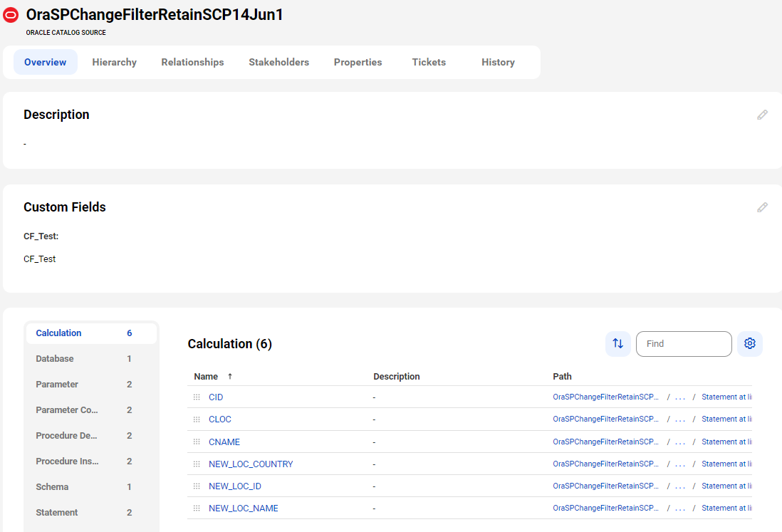The image size is (782, 532).
Task: Open the CLOC calculation link
Action: (x=220, y=419)
